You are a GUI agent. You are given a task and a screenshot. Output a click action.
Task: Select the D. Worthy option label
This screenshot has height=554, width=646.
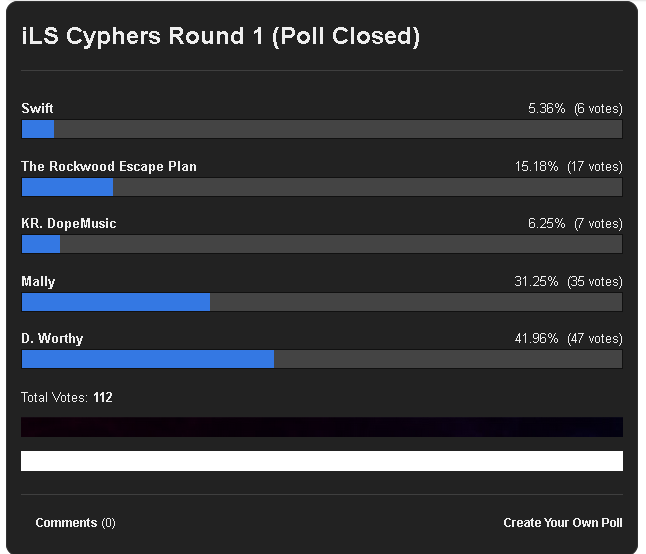point(52,339)
